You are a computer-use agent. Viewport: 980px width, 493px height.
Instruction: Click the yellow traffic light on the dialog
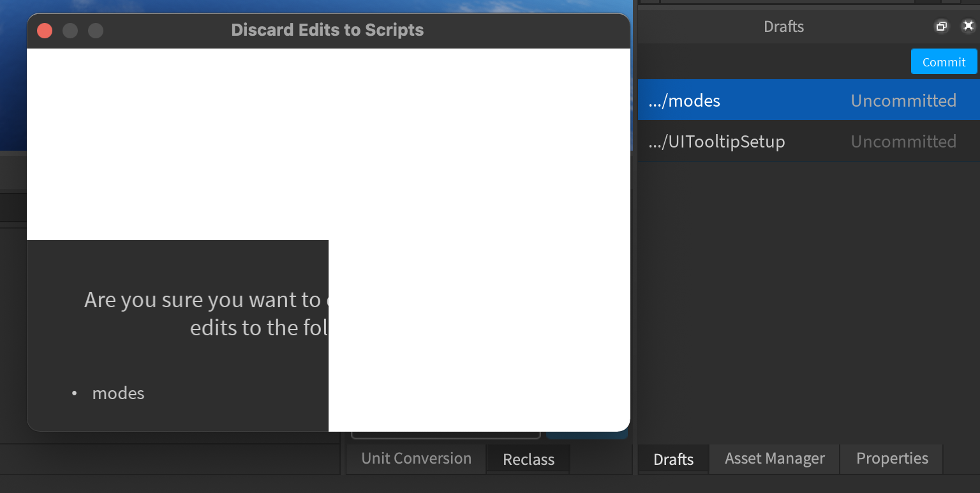(70, 30)
